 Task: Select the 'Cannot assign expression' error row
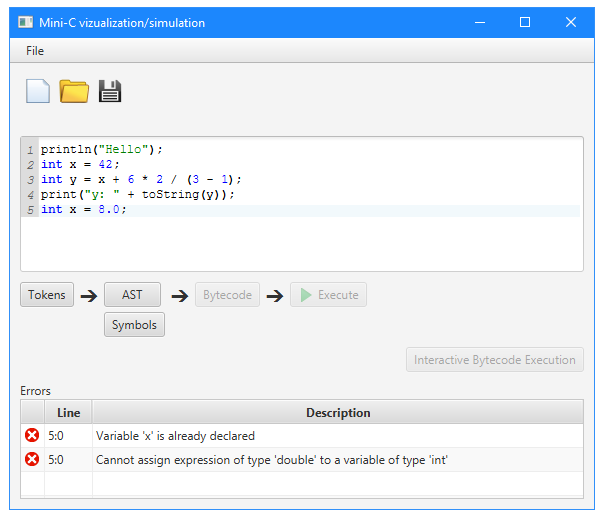(x=302, y=459)
